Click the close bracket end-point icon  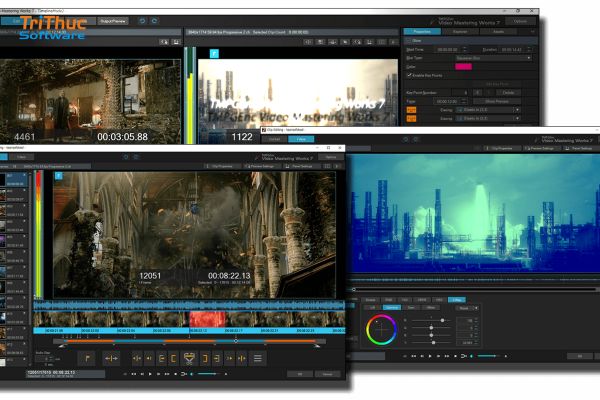[205, 359]
